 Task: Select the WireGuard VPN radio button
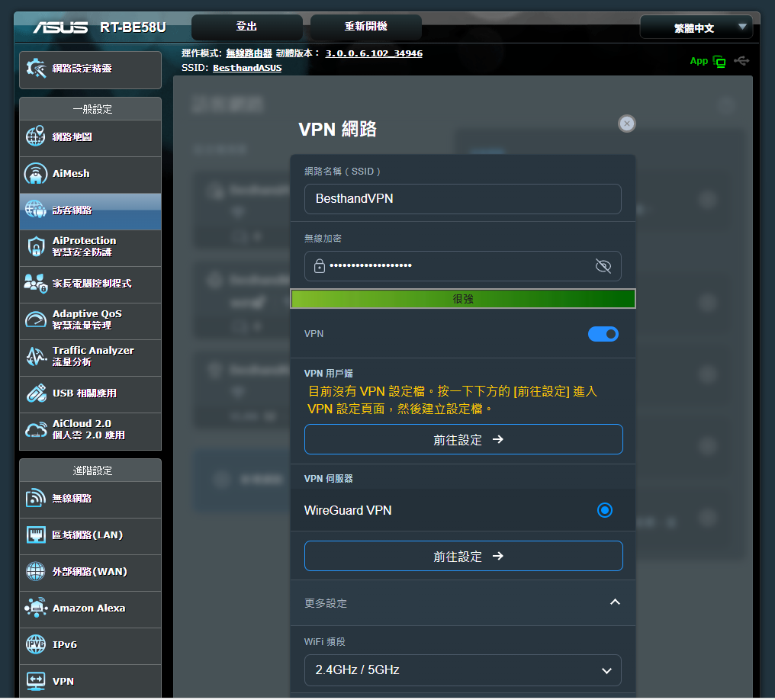pos(605,510)
